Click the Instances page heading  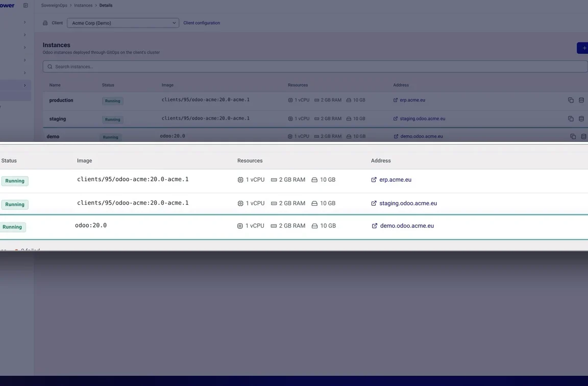coord(56,45)
